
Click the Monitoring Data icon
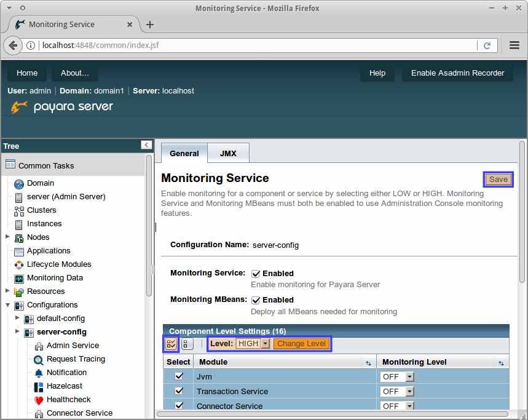[19, 279]
